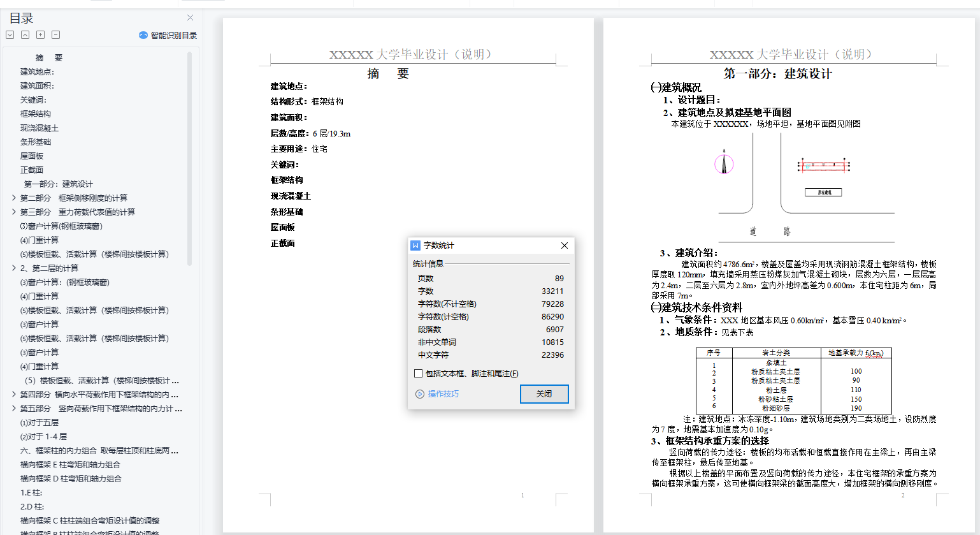Select 正截面 in the outline list
Image resolution: width=980 pixels, height=535 pixels.
(x=32, y=170)
